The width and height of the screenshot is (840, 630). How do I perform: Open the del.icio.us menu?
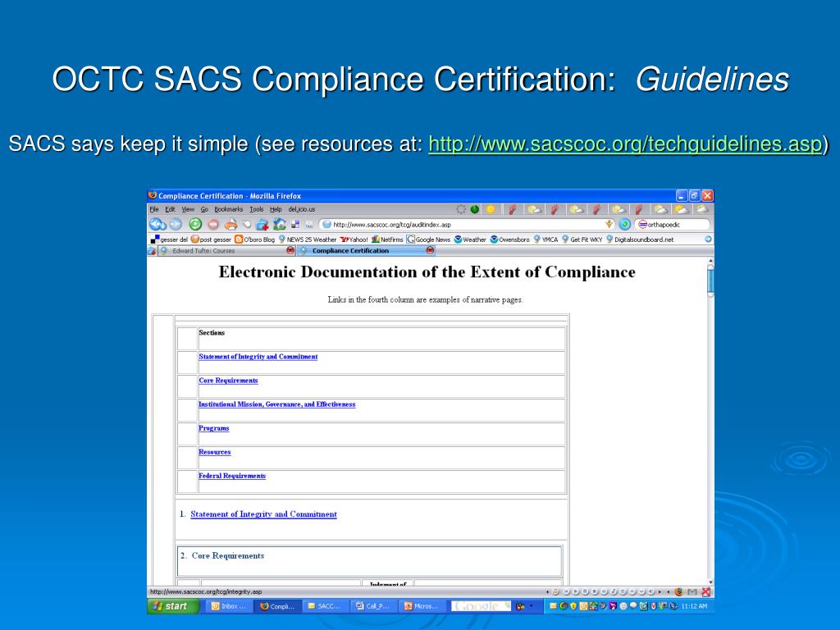302,209
